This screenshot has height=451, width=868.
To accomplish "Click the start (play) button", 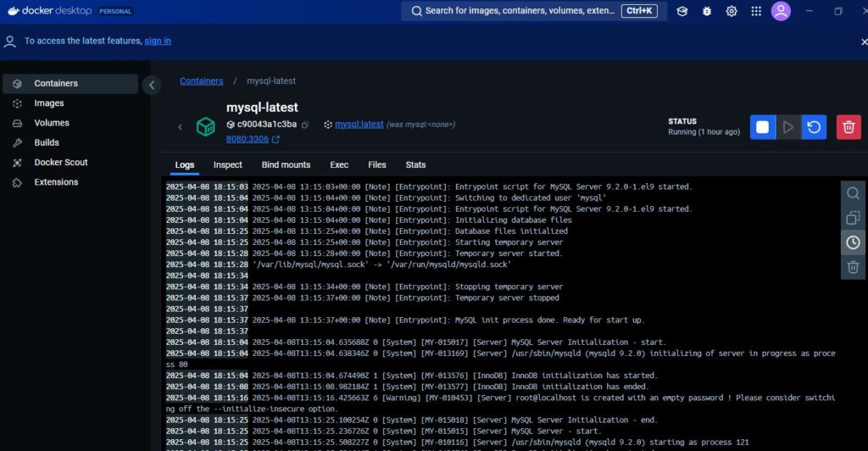I will (x=788, y=127).
